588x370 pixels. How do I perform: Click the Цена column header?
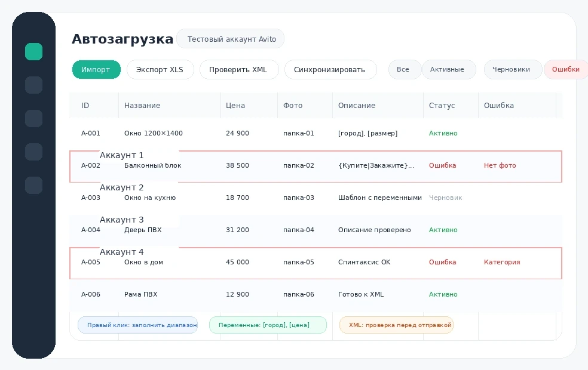pos(235,106)
